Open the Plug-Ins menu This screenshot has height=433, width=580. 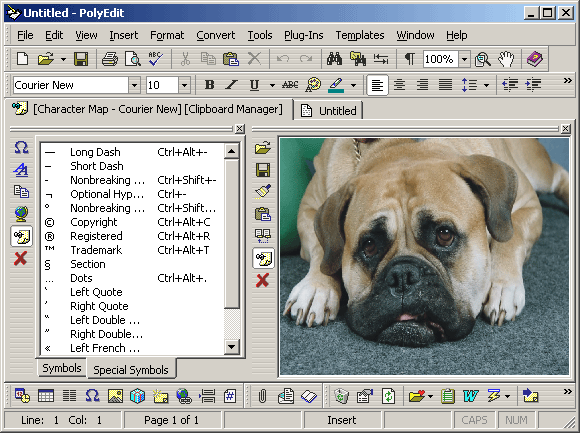pyautogui.click(x=304, y=35)
